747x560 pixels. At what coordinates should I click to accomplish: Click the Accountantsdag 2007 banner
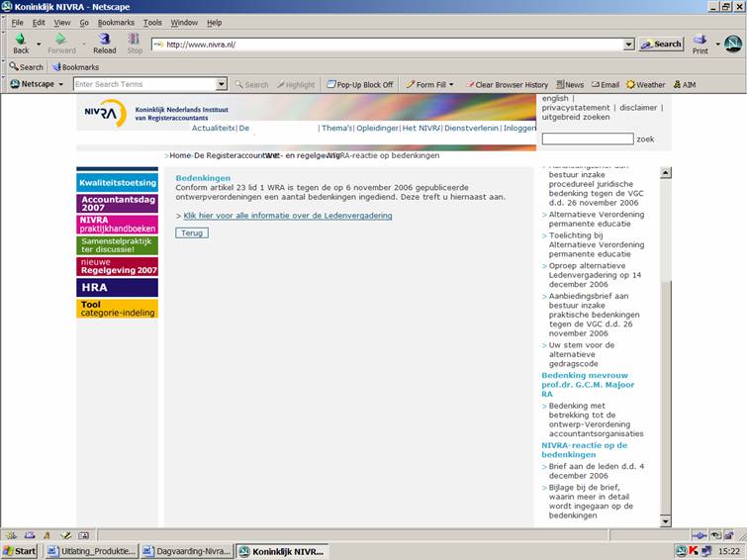pos(117,204)
